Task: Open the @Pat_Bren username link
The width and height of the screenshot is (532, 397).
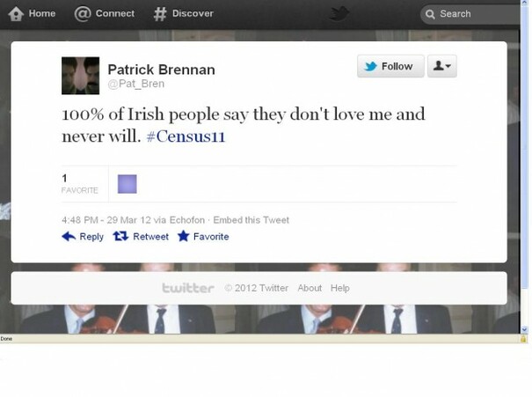Action: (x=136, y=84)
